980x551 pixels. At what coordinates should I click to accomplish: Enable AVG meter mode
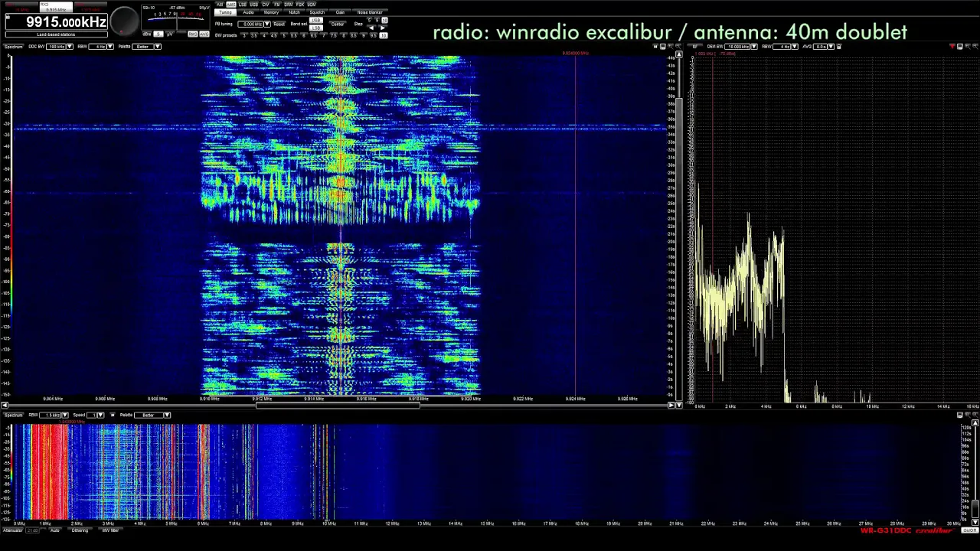point(204,34)
